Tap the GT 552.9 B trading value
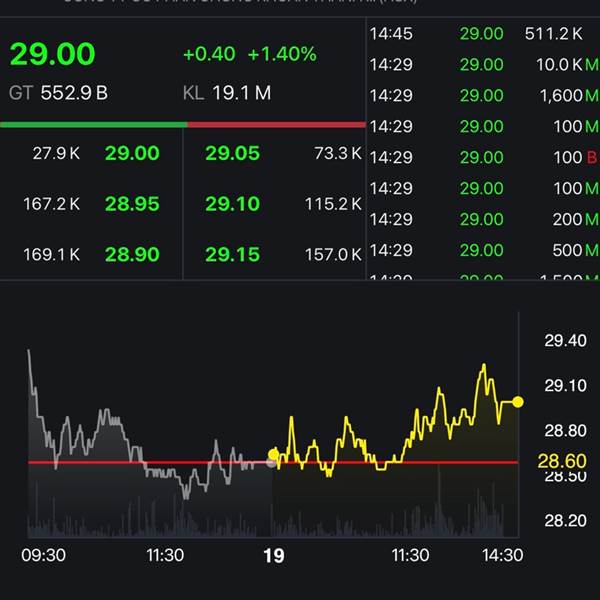The height and width of the screenshot is (600, 600). [59, 93]
